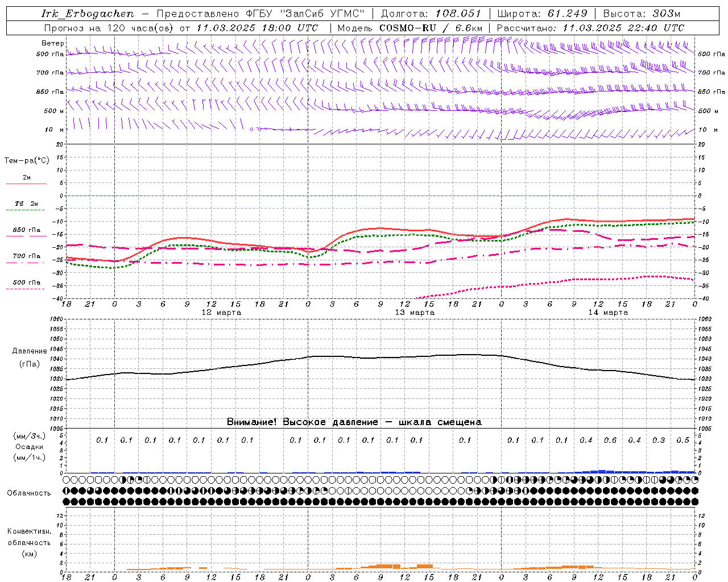Image resolution: width=728 pixels, height=582 pixels.
Task: Click the 2м temperature legend entry
Action: coord(27,177)
